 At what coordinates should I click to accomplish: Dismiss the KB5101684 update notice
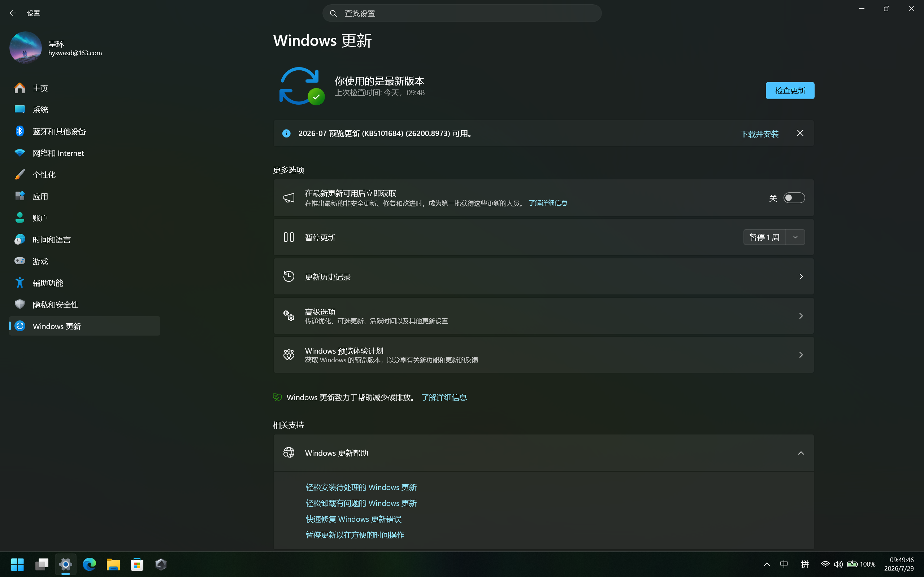[800, 133]
